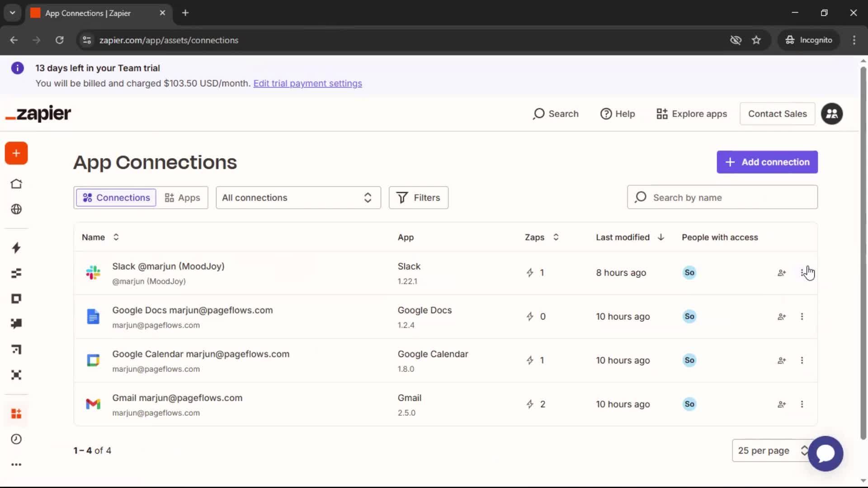Image resolution: width=868 pixels, height=488 pixels.
Task: Click the So avatar in Slack row
Action: [x=689, y=273]
